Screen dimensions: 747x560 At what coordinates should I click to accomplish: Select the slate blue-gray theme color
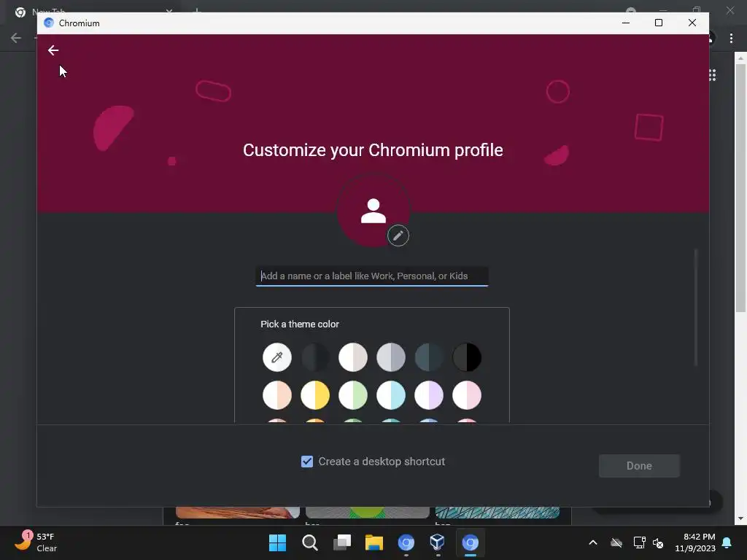(x=429, y=357)
